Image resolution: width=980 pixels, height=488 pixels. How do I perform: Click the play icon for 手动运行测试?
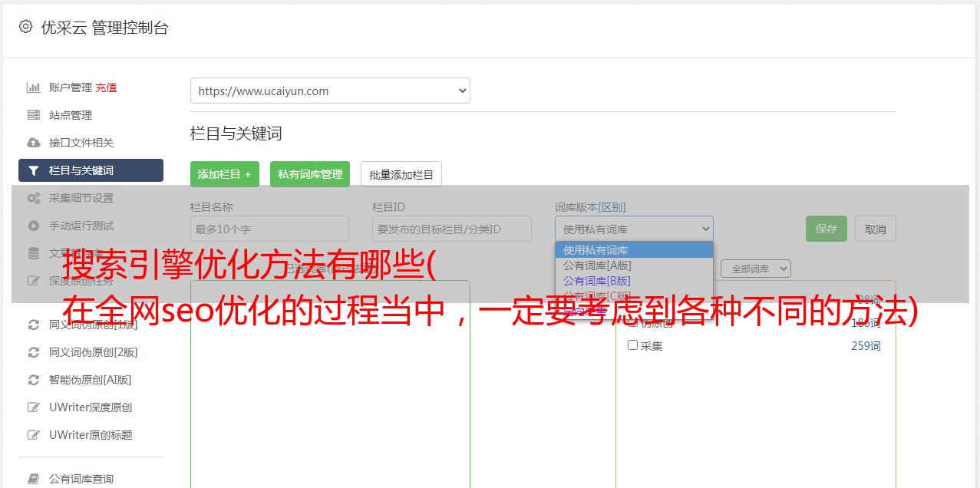point(33,226)
